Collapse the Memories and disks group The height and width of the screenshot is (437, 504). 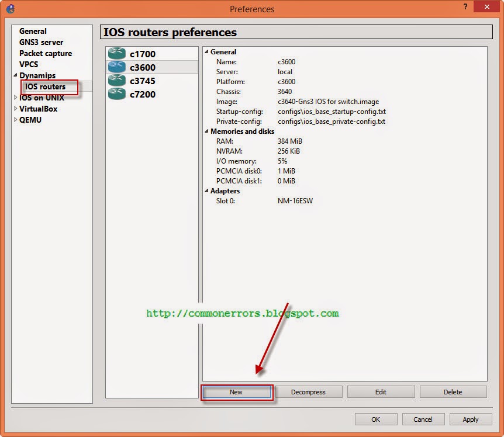click(x=206, y=131)
